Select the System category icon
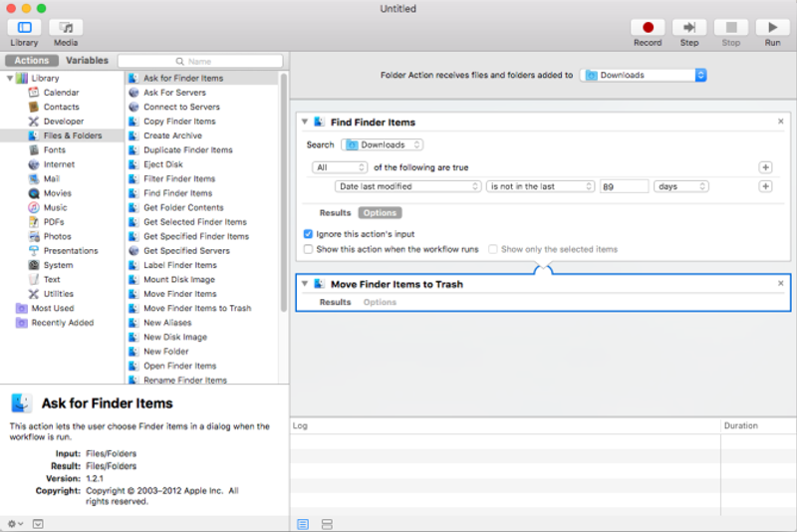 pyautogui.click(x=34, y=265)
